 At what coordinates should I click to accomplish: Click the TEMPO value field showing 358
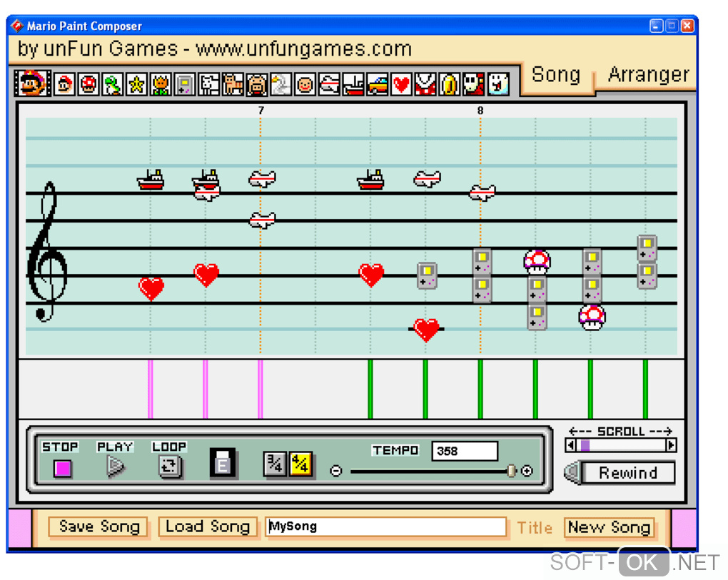coord(465,451)
